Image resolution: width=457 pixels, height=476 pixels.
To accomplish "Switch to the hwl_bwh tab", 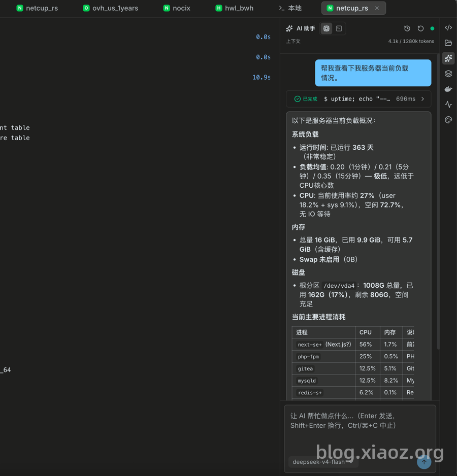I will 235,8.
